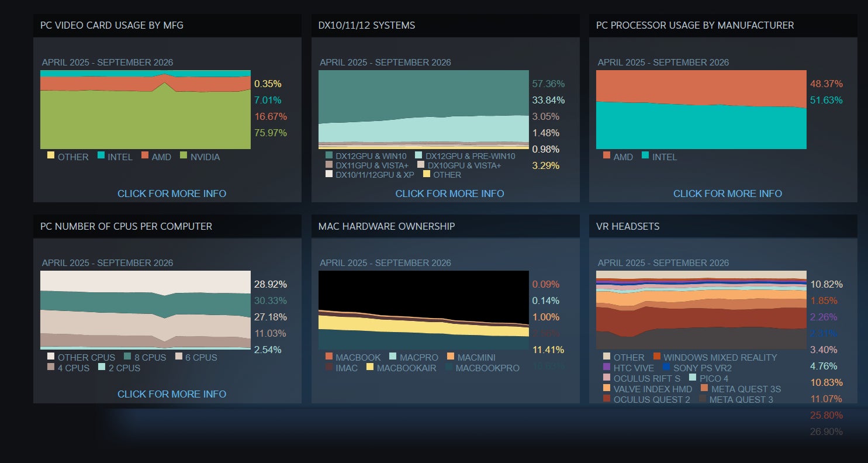Click the VR HEADSETS panel heading
Image resolution: width=868 pixels, height=463 pixels.
coord(628,226)
